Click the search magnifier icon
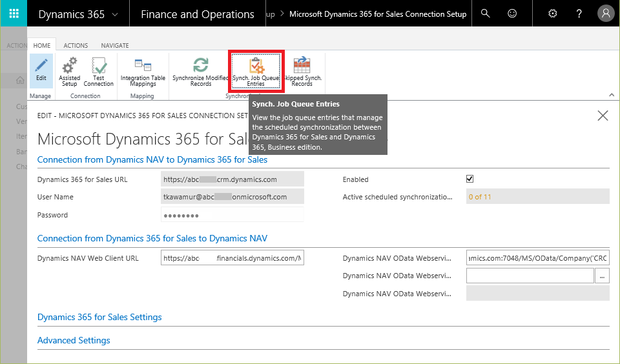 coord(486,14)
